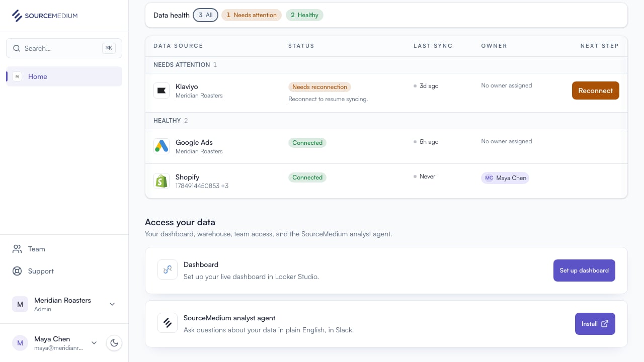Click Google Ads' No owner assigned text
The height and width of the screenshot is (362, 644).
[506, 141]
